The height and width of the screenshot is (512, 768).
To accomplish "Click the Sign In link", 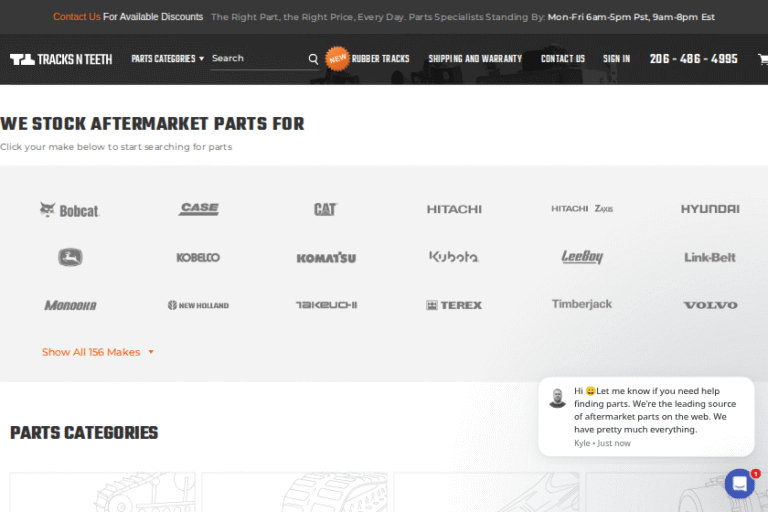I will point(616,59).
